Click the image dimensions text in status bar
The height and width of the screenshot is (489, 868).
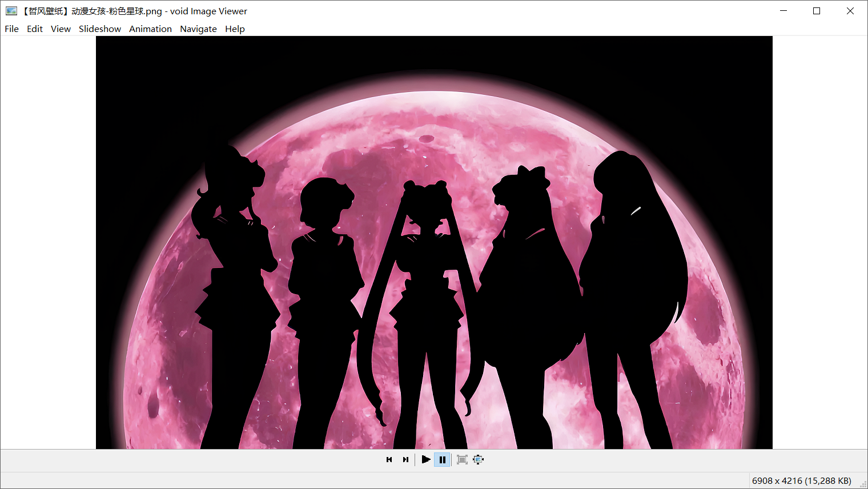801,480
